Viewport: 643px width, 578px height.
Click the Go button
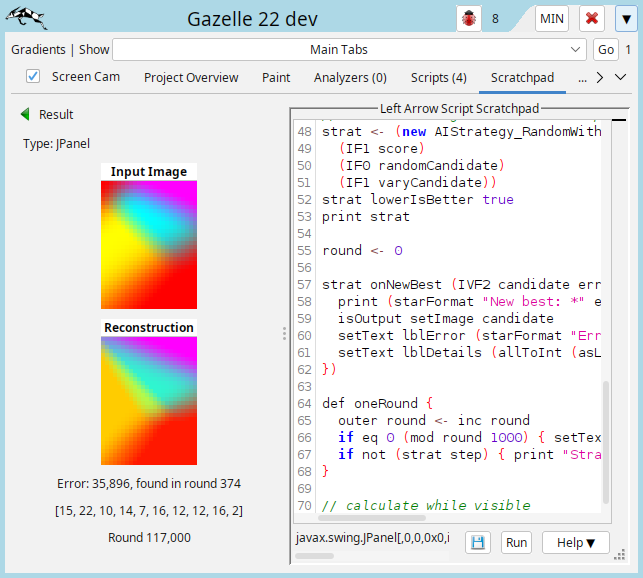(606, 49)
